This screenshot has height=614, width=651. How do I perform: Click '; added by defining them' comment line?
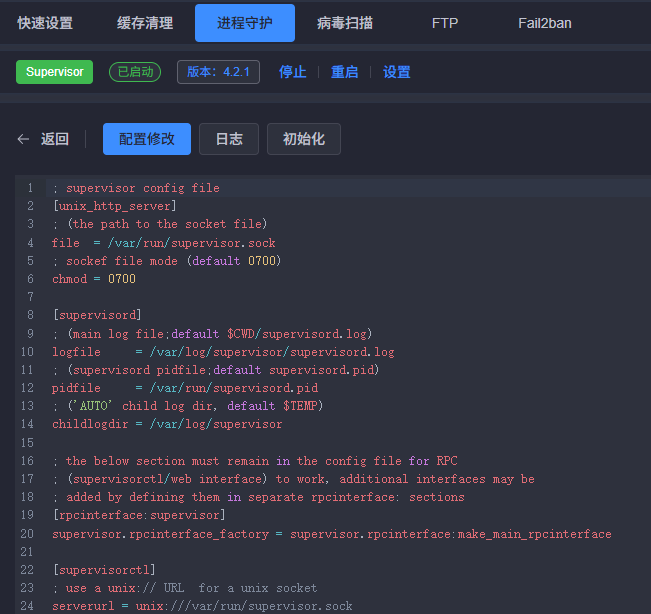(x=259, y=497)
